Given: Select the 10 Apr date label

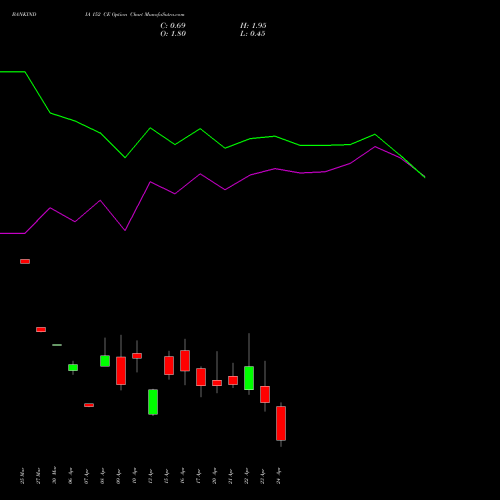Looking at the screenshot, I should coord(134,476).
